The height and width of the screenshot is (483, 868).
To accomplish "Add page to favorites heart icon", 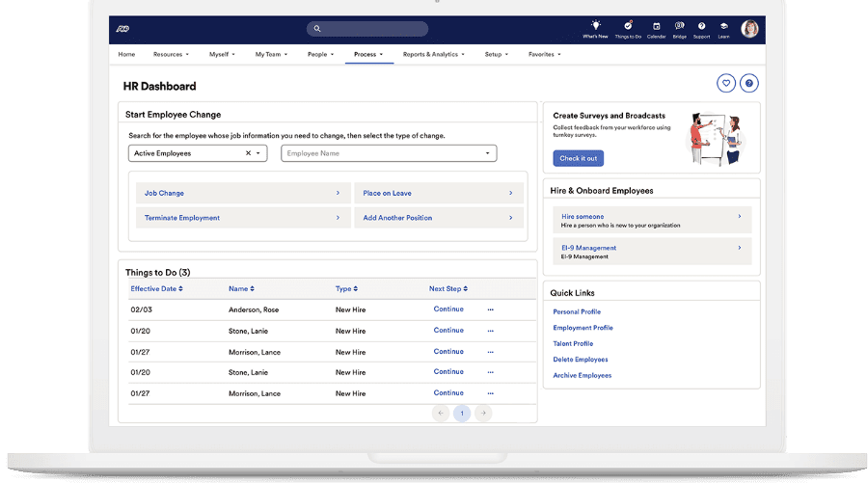I will click(725, 84).
